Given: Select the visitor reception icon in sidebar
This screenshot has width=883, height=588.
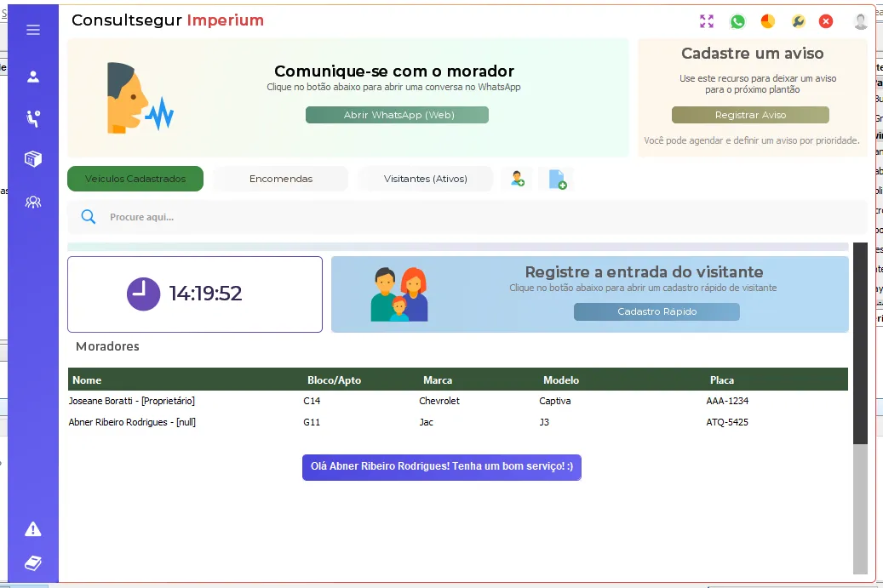Looking at the screenshot, I should pos(33,118).
